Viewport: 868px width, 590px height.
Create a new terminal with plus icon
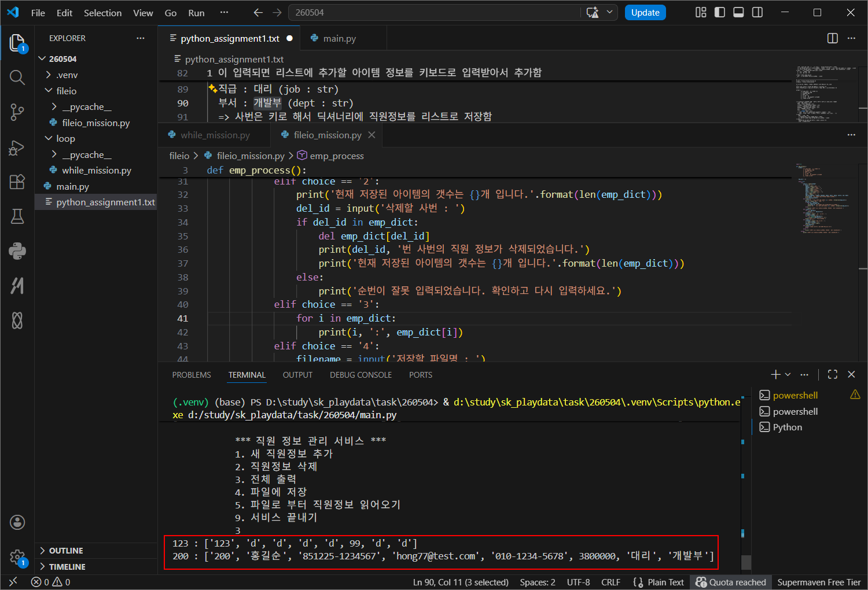[775, 375]
